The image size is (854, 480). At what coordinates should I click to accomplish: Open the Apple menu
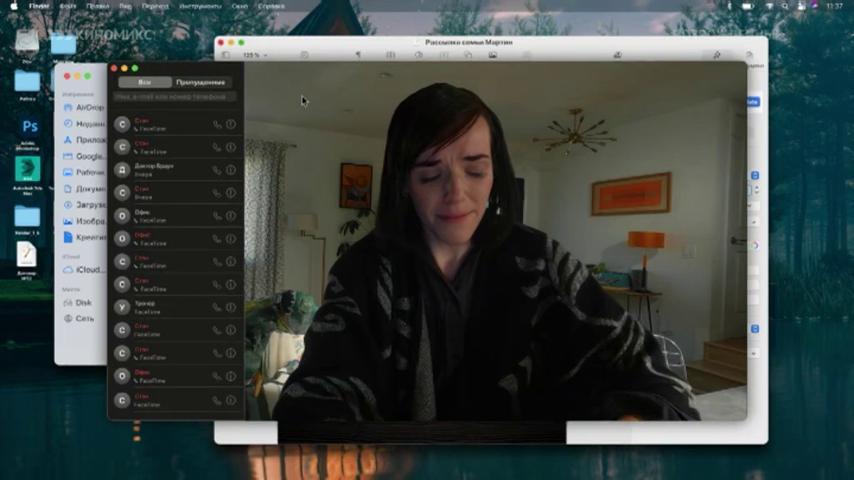14,6
